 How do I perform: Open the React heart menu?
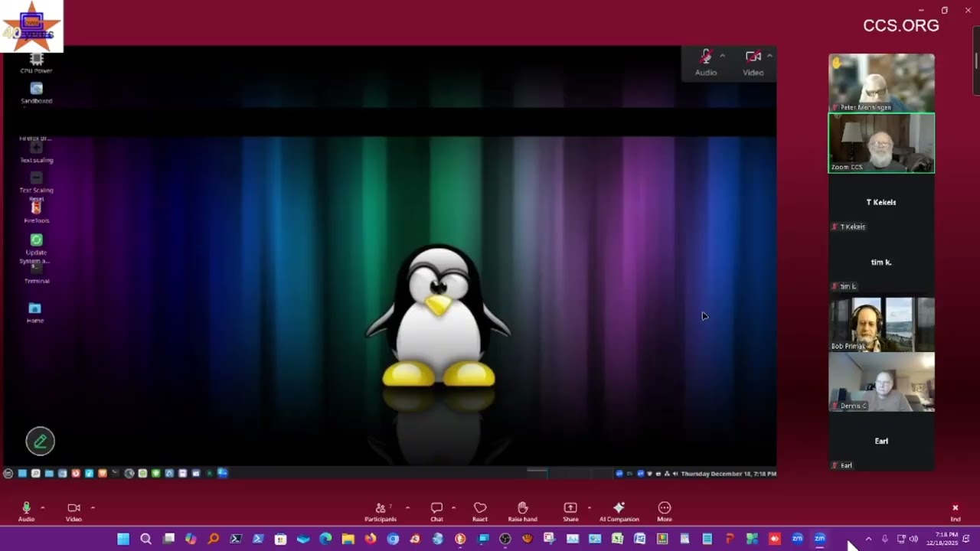click(480, 511)
